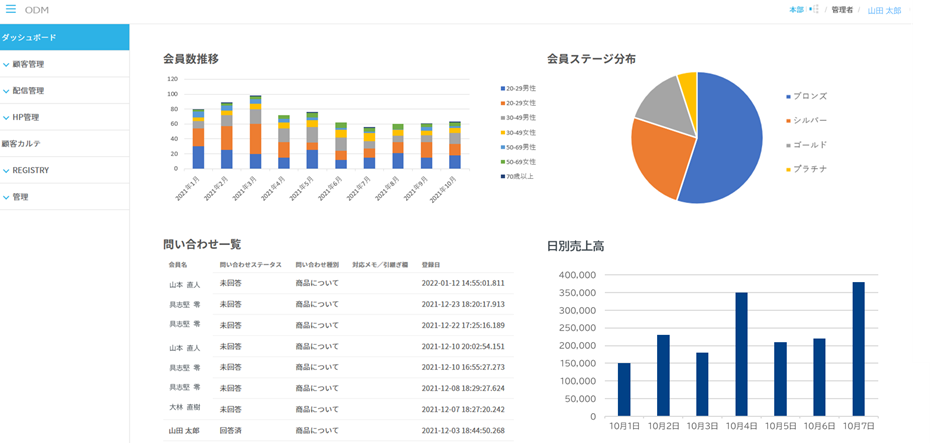Screen dimensions: 930x443
Task: Expand the HP管理 menu section
Action: 65,117
